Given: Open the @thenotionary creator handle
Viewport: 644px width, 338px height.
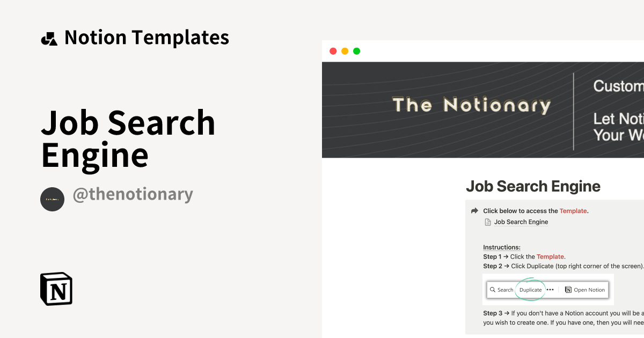Looking at the screenshot, I should click(x=133, y=194).
